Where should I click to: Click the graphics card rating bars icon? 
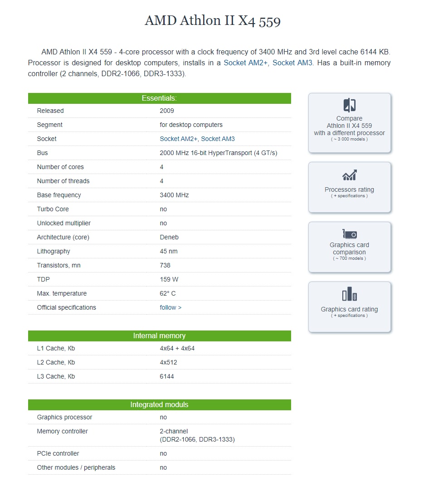click(349, 294)
